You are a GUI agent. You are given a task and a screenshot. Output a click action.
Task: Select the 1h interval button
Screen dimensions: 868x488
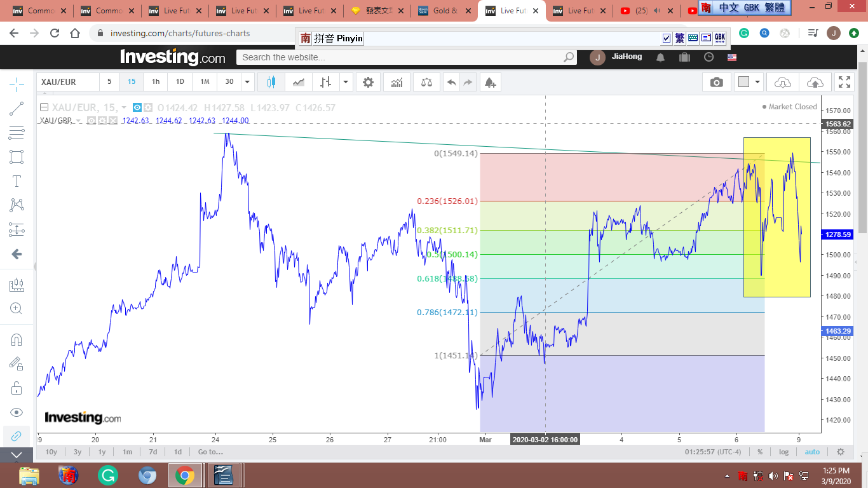coord(156,82)
